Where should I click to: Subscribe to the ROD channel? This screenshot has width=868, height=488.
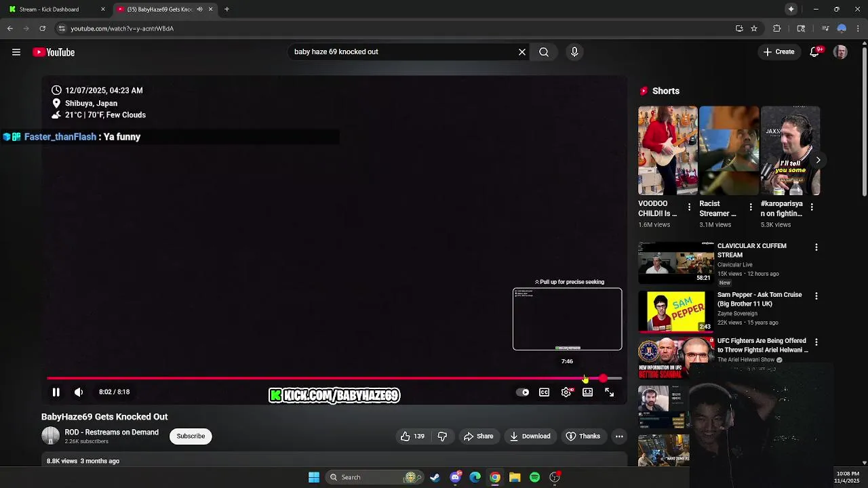tap(191, 436)
